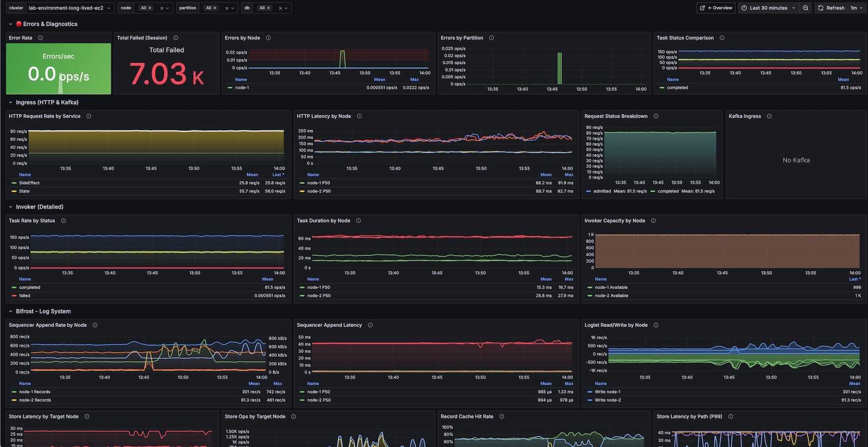Sort Errors by Node legend by Name

(x=241, y=79)
